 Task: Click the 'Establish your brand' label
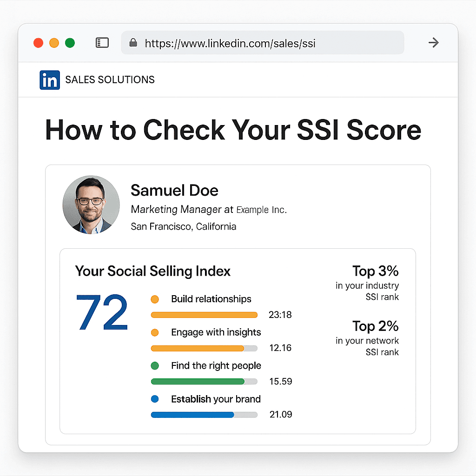[216, 399]
